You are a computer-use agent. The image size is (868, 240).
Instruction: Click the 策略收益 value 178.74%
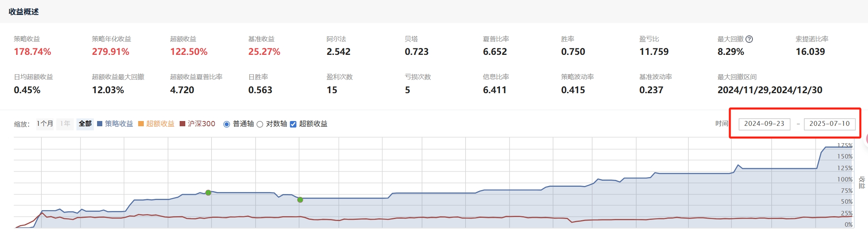pos(33,52)
